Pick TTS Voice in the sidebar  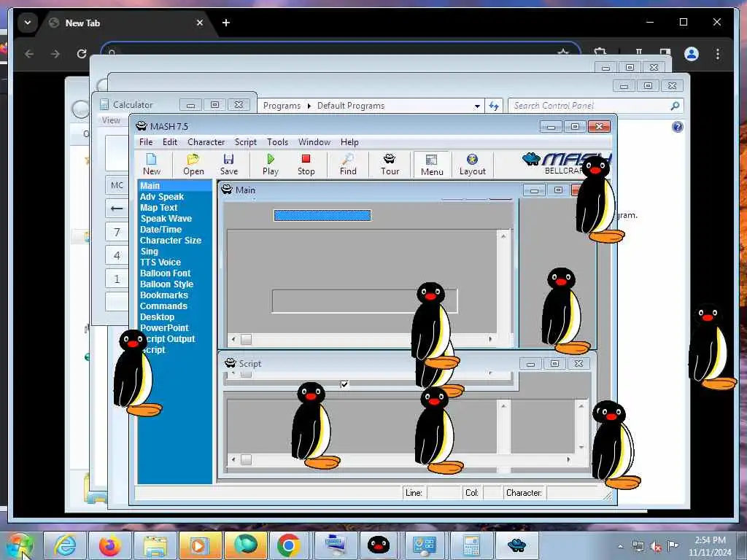click(160, 262)
